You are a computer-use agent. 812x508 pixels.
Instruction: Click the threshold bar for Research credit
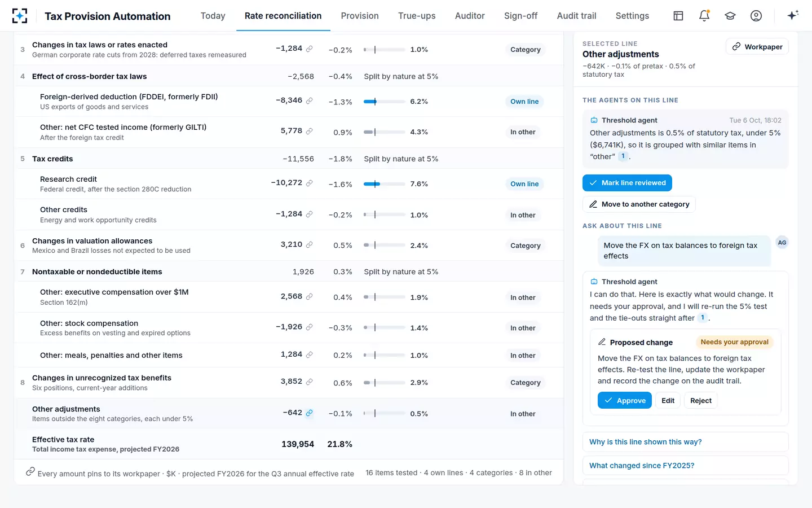(x=385, y=184)
